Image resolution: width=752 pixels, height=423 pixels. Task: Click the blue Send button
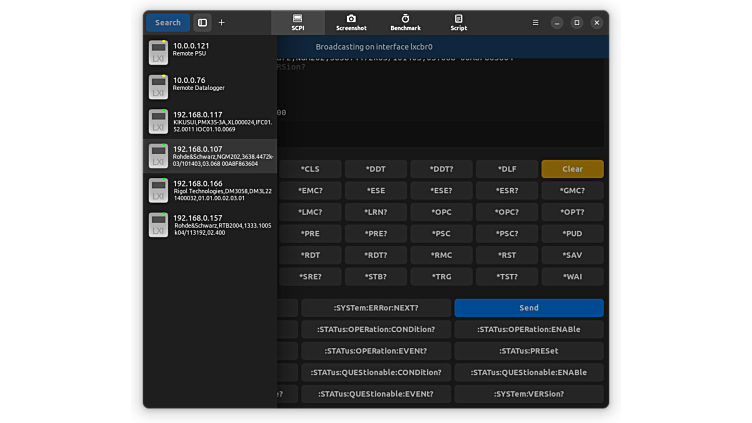(528, 308)
